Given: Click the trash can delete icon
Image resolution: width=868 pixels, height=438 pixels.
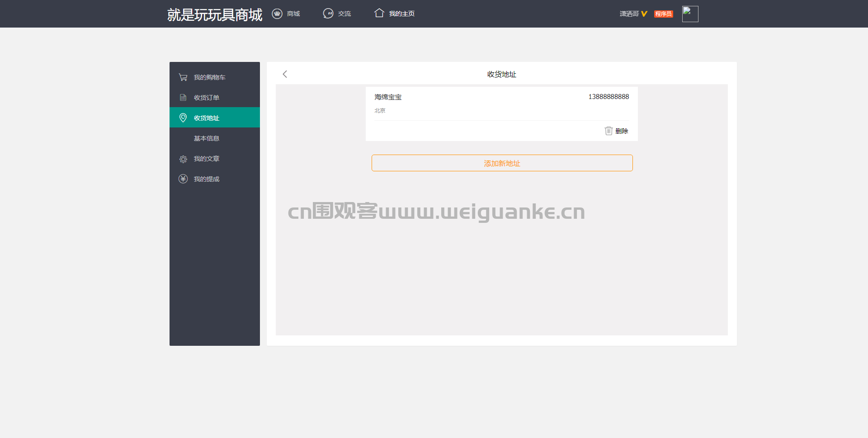Looking at the screenshot, I should [x=609, y=131].
